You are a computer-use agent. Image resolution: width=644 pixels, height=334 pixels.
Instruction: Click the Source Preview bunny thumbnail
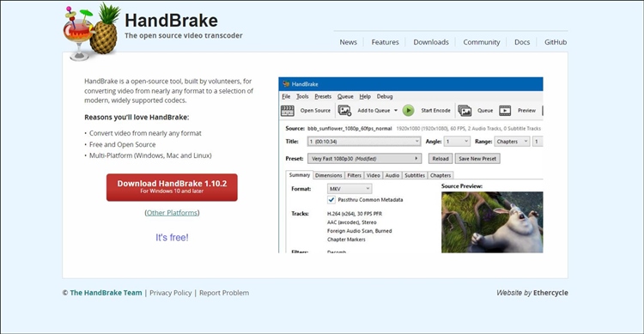(x=492, y=222)
